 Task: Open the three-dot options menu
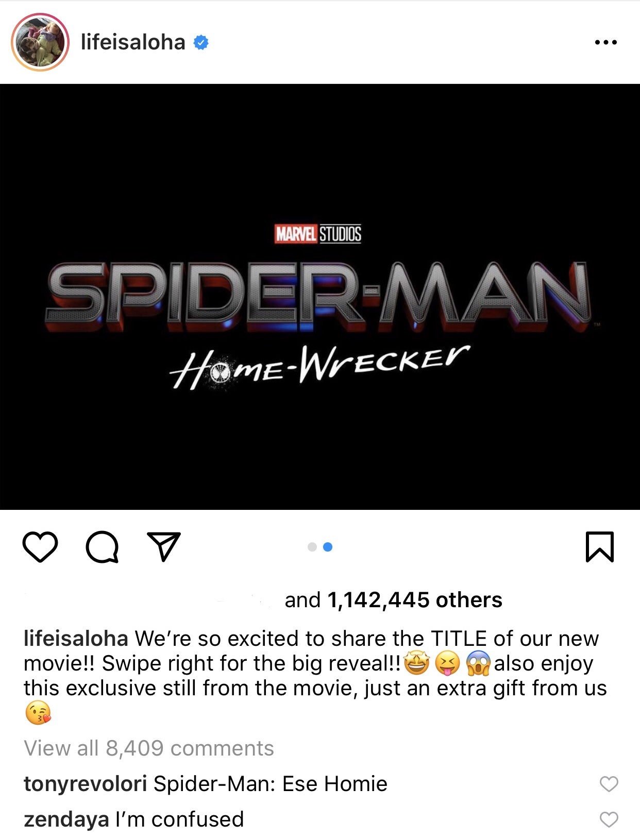click(x=605, y=42)
